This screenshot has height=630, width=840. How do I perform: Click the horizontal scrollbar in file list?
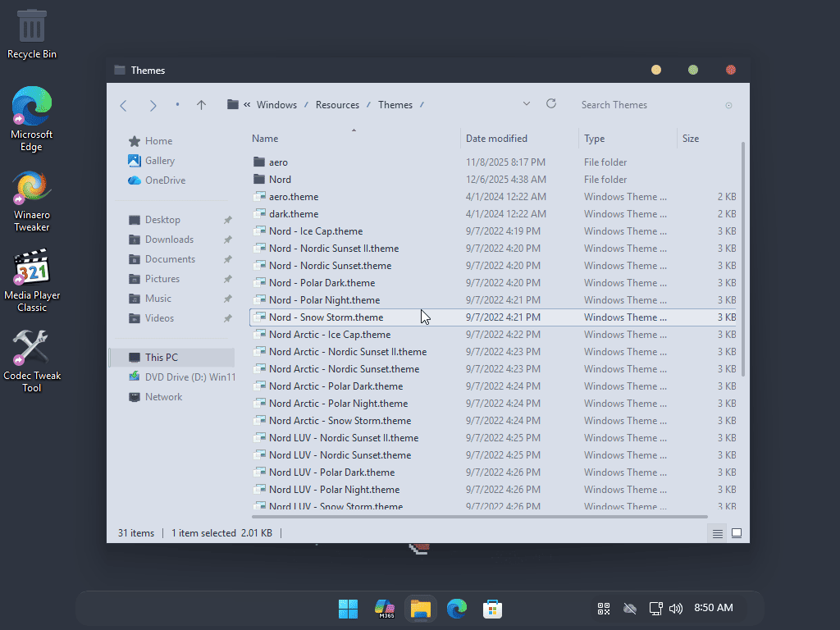point(479,517)
